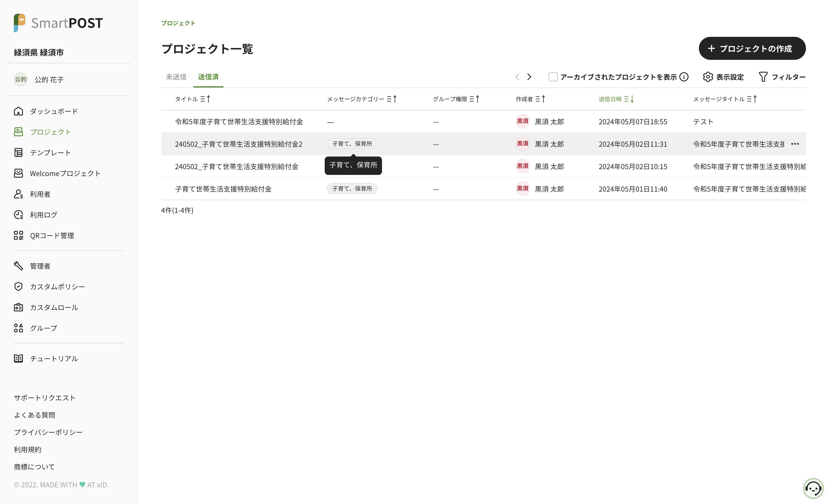829x504 pixels.
Task: Click 公的 花子 user avatar
Action: (x=20, y=79)
